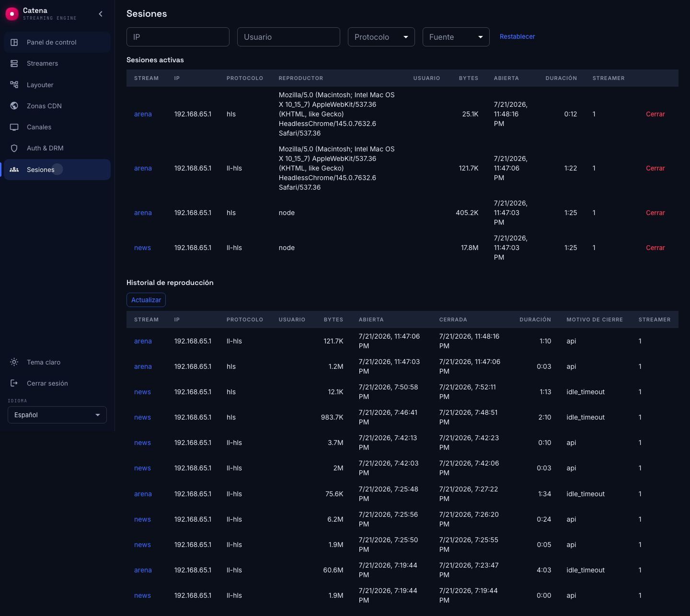690x616 pixels.
Task: Go to Zonas CDN globe icon
Action: (x=14, y=106)
